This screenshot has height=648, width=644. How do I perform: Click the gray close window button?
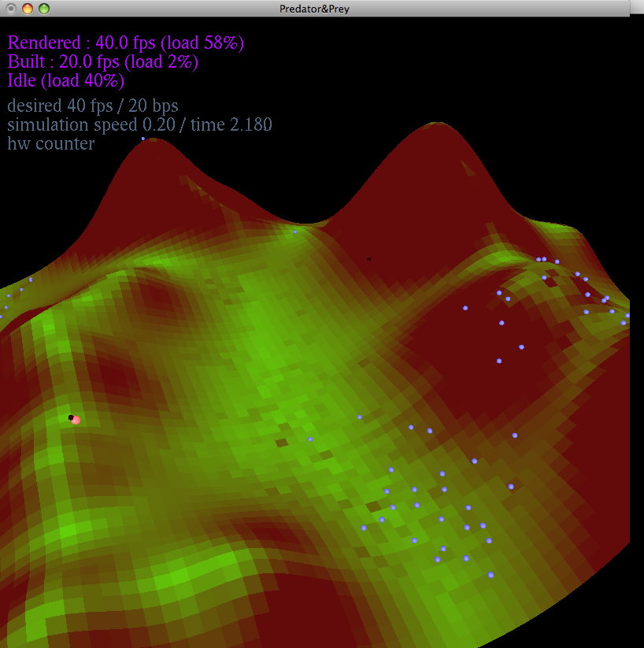[11, 9]
